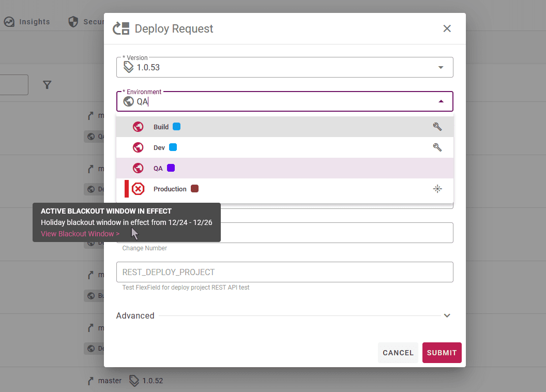Expand the Advanced section chevron
The height and width of the screenshot is (392, 546).
tap(447, 315)
